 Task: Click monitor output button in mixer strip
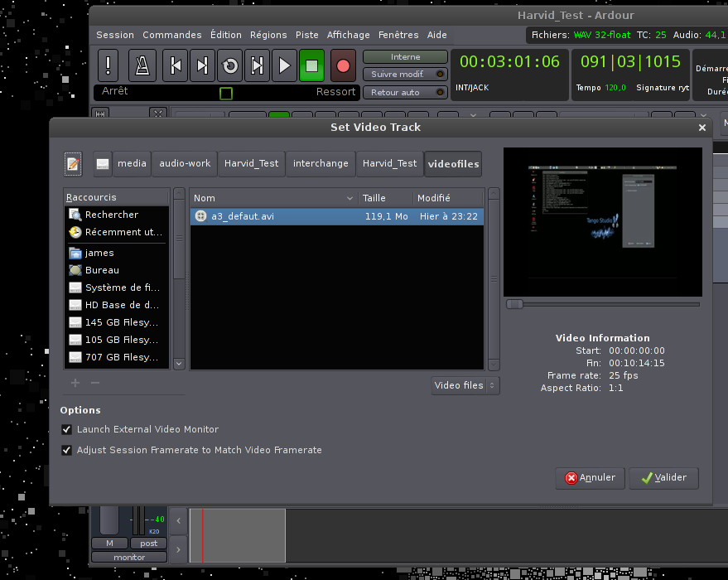click(x=129, y=557)
